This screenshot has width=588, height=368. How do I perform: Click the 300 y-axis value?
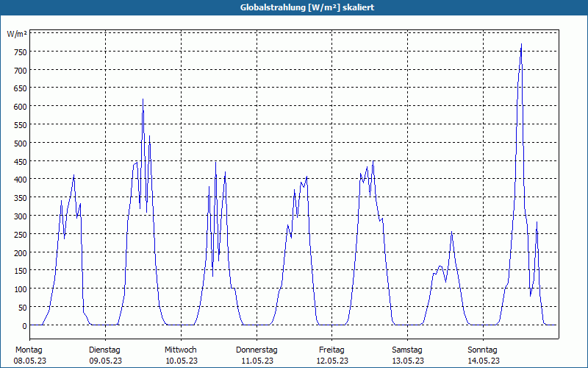20,217
